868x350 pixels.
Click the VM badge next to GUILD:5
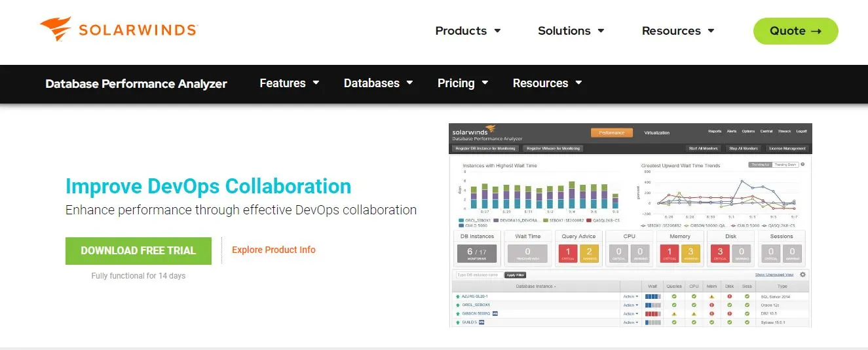tap(481, 322)
